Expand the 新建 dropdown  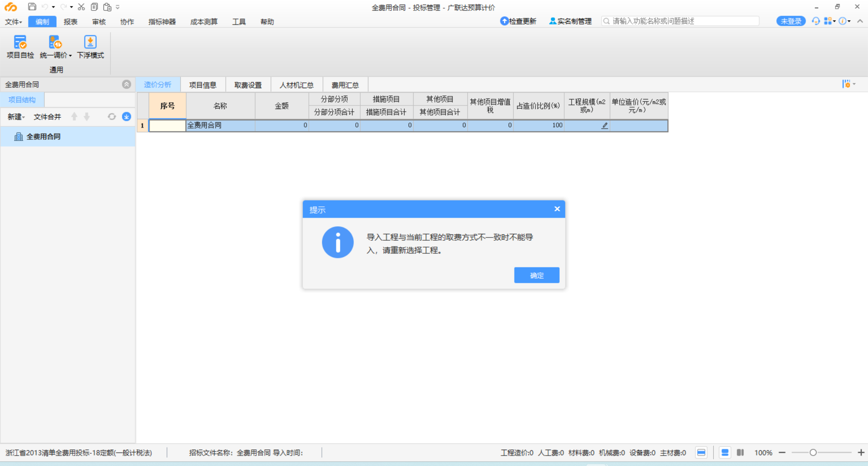click(x=16, y=117)
